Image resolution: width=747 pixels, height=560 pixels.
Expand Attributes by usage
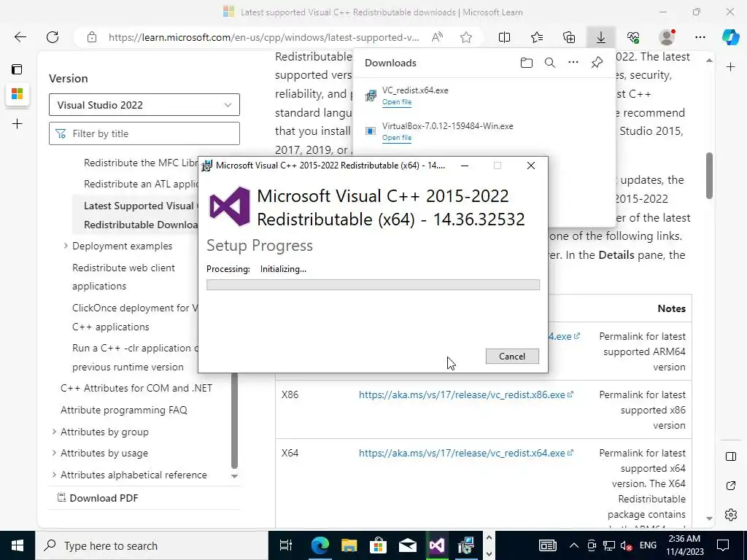[x=54, y=454]
